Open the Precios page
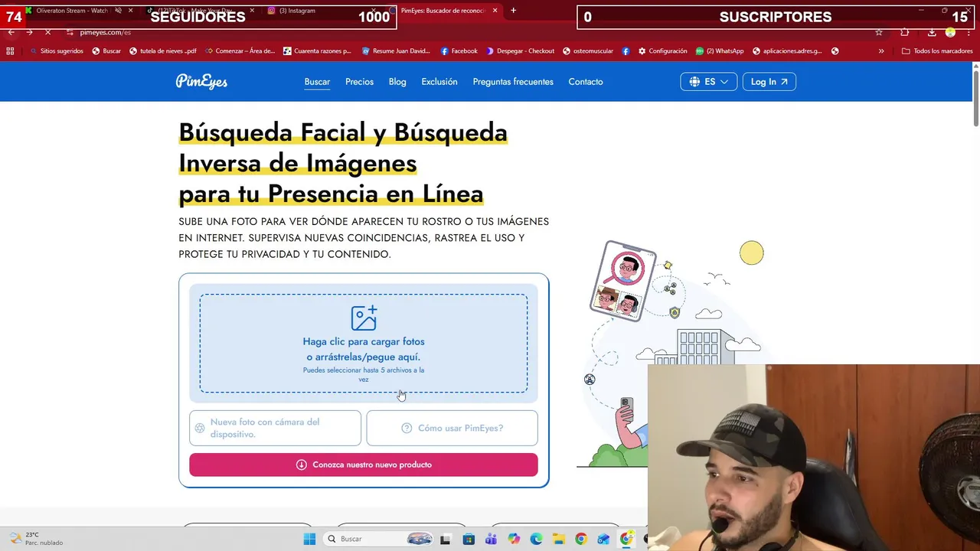 (x=359, y=82)
